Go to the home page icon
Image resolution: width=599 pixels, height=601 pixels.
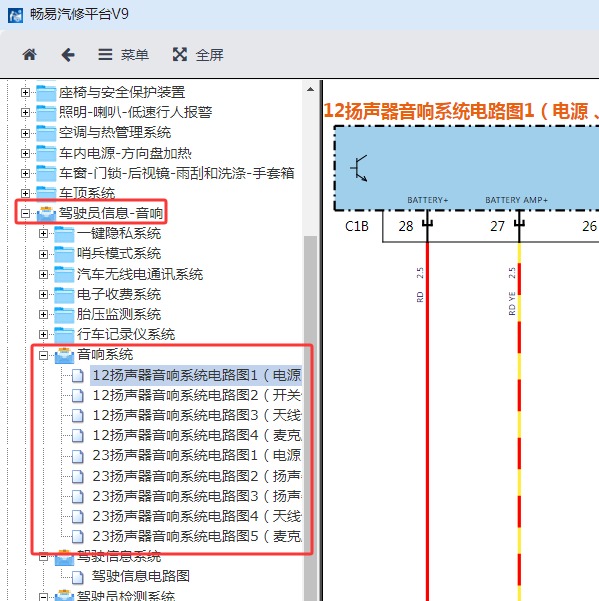click(30, 55)
